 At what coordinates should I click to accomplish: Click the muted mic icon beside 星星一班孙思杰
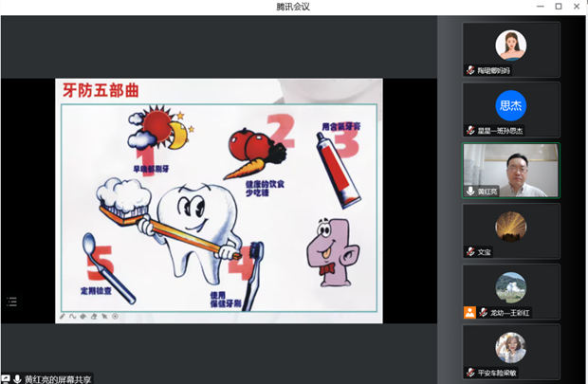pyautogui.click(x=469, y=130)
